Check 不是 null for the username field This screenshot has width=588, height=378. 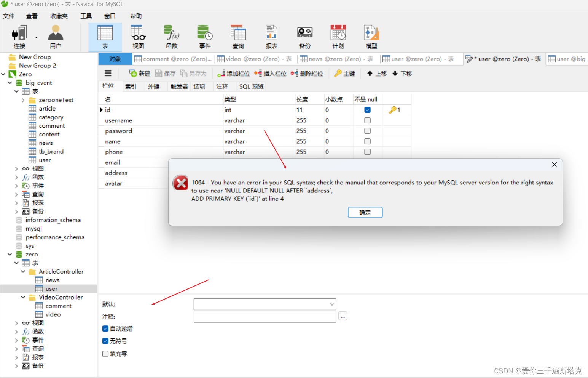367,120
